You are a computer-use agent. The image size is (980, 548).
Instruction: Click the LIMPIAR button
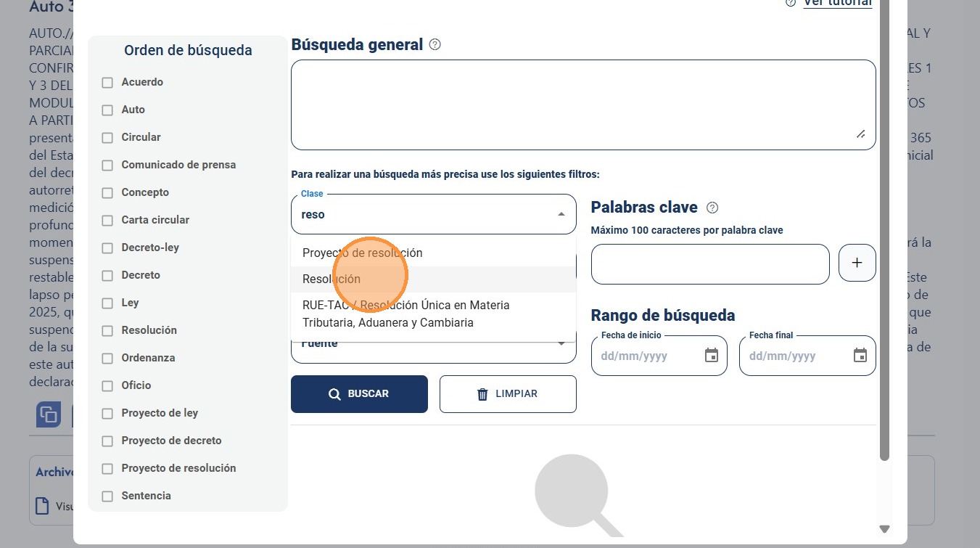pos(508,394)
